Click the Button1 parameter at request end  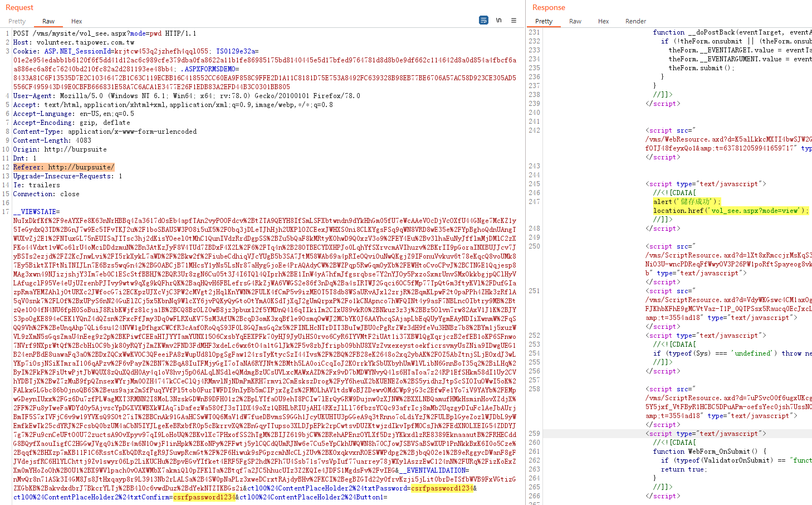tap(311, 497)
